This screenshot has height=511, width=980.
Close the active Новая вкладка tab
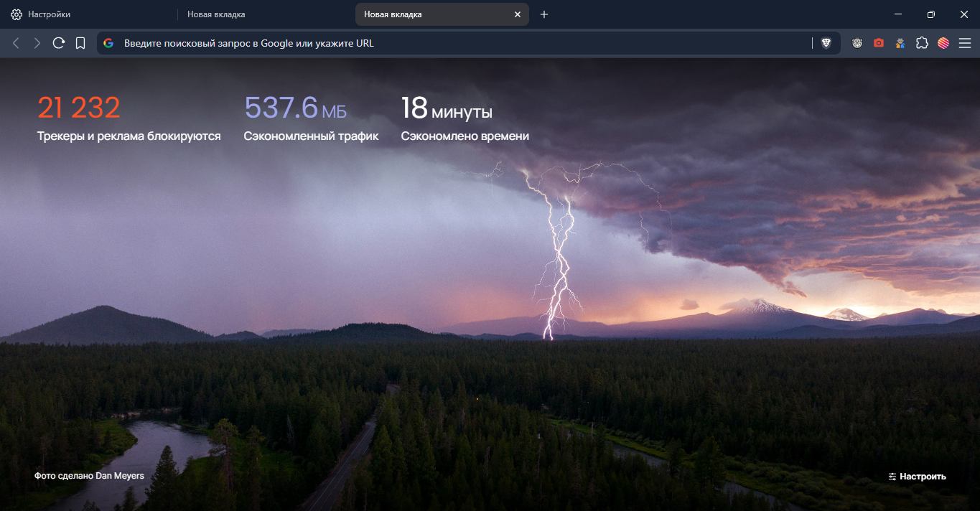(x=518, y=14)
